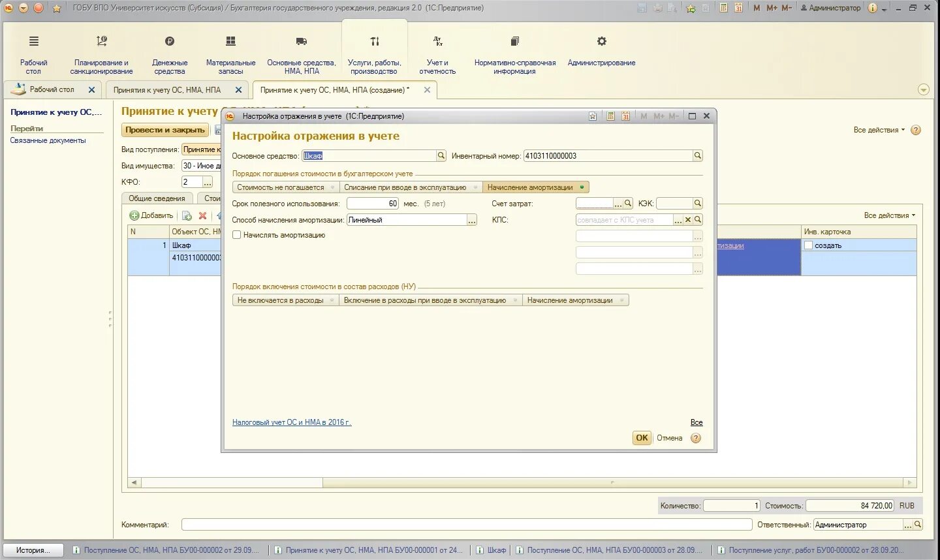Open Планирование и санкционирование section
The image size is (940, 560).
[x=101, y=55]
